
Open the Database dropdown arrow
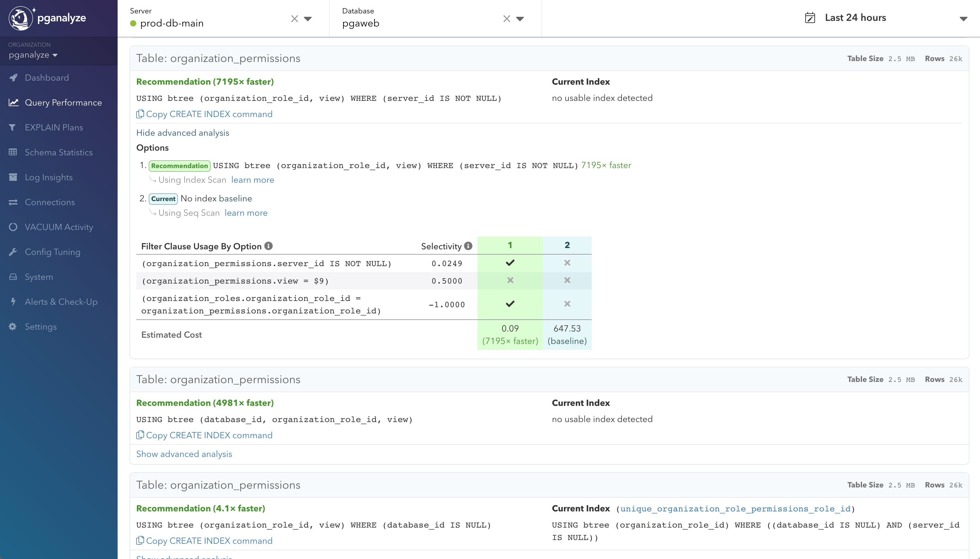(x=520, y=19)
